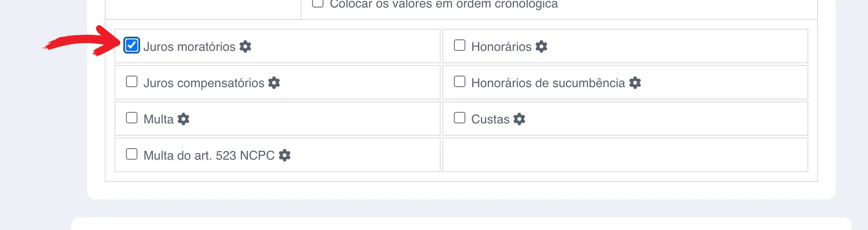The height and width of the screenshot is (230, 868).
Task: Uncheck the Juros moratórios checkbox
Action: [x=132, y=46]
